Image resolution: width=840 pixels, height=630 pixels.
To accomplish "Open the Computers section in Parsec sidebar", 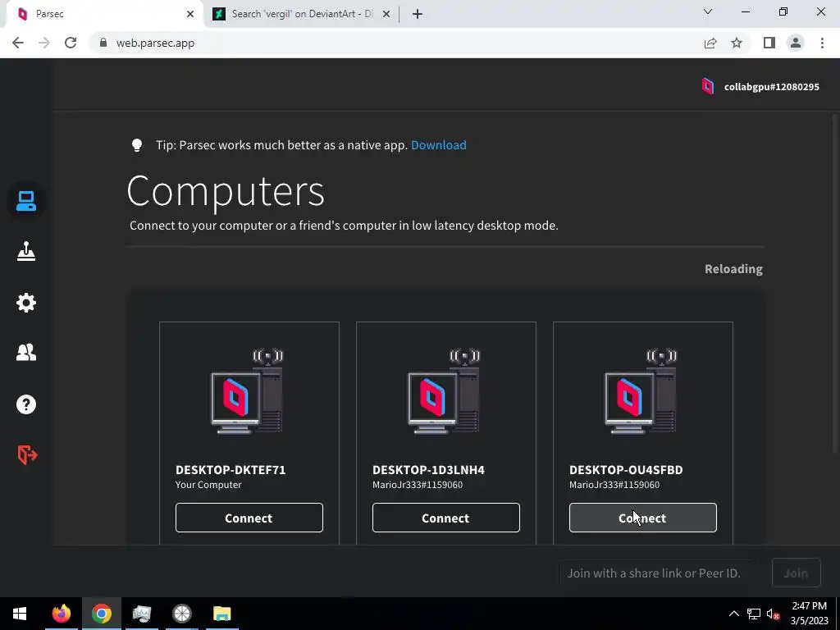I will 25,202.
